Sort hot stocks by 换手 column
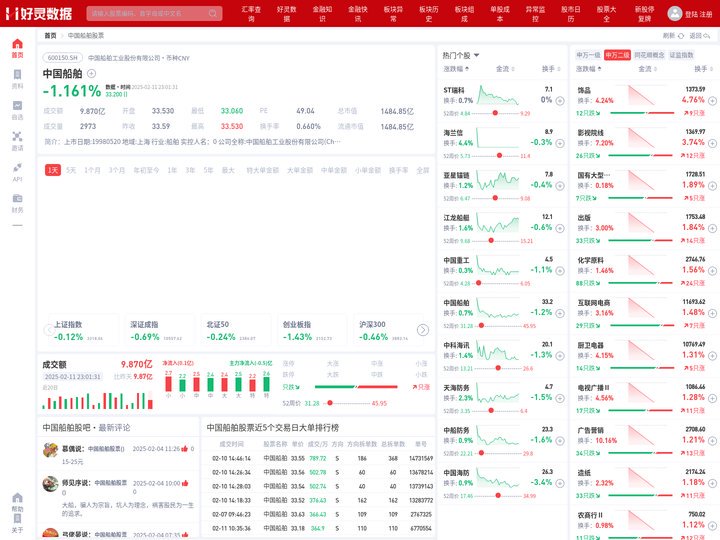Viewport: 720px width, 540px height. (551, 69)
